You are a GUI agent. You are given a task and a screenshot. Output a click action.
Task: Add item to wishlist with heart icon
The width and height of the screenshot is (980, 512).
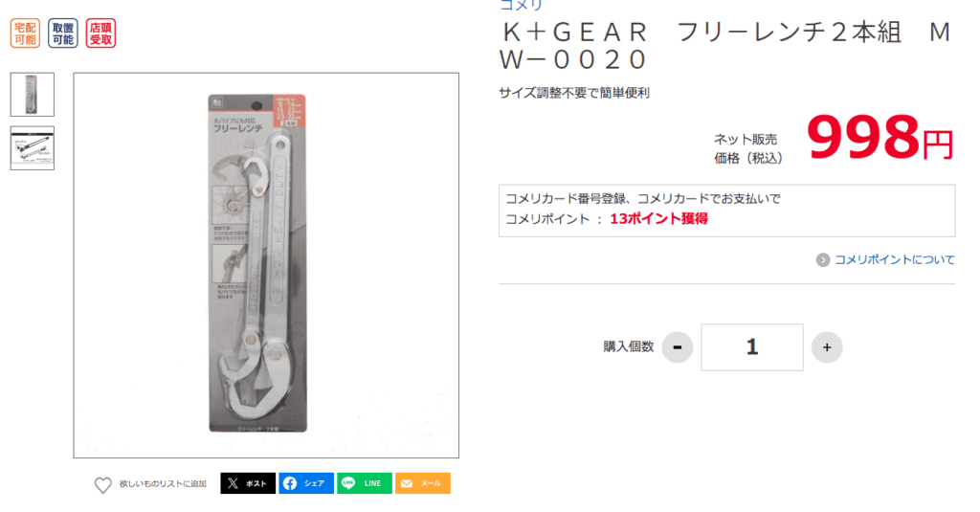103,484
